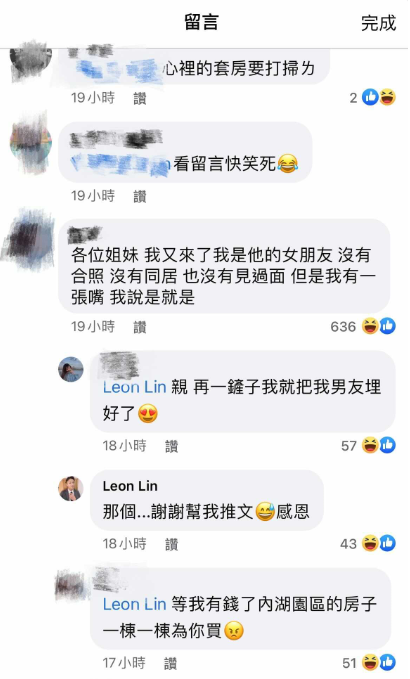Tap 完成 to close comments
This screenshot has width=410, height=679.
click(378, 23)
